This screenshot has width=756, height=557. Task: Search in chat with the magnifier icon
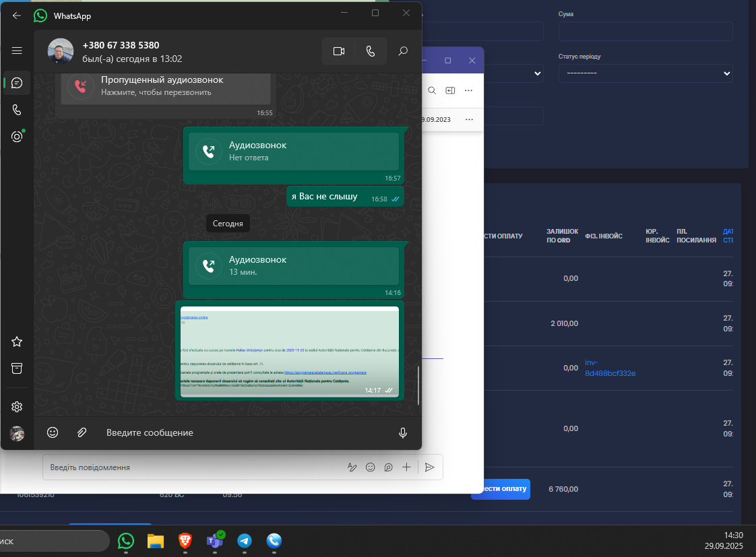pyautogui.click(x=403, y=51)
